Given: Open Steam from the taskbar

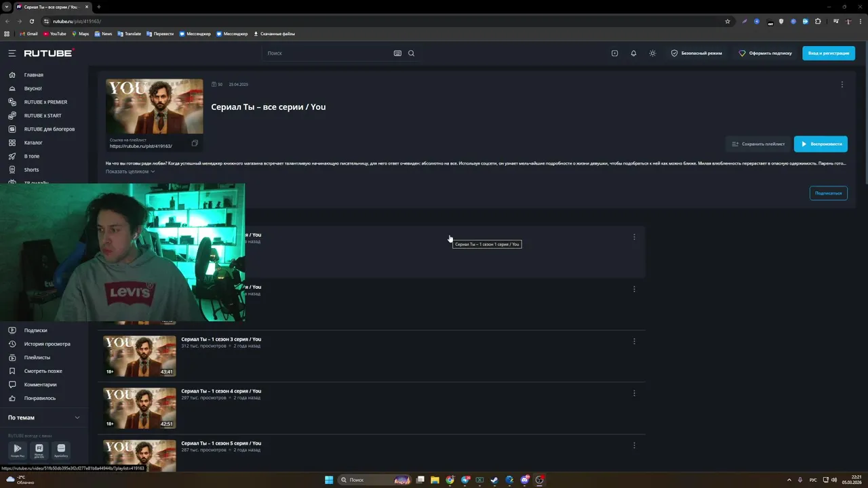Looking at the screenshot, I should (x=494, y=480).
